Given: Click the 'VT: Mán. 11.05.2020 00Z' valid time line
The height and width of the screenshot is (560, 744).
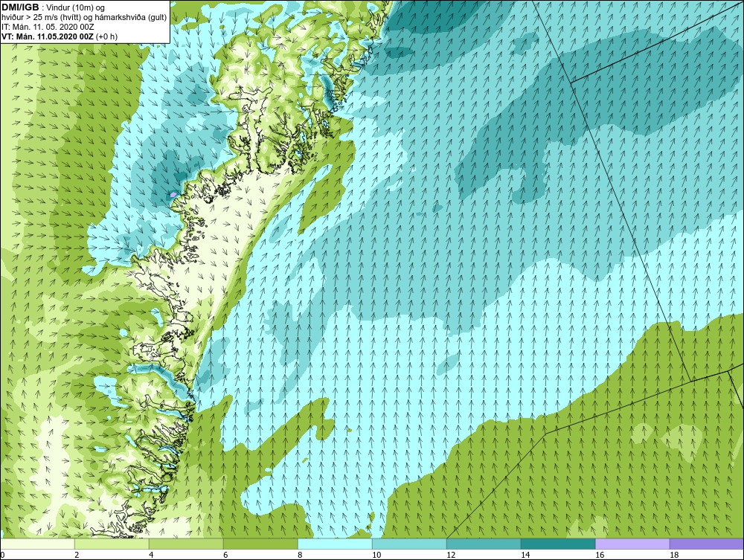Looking at the screenshot, I should click(x=60, y=36).
